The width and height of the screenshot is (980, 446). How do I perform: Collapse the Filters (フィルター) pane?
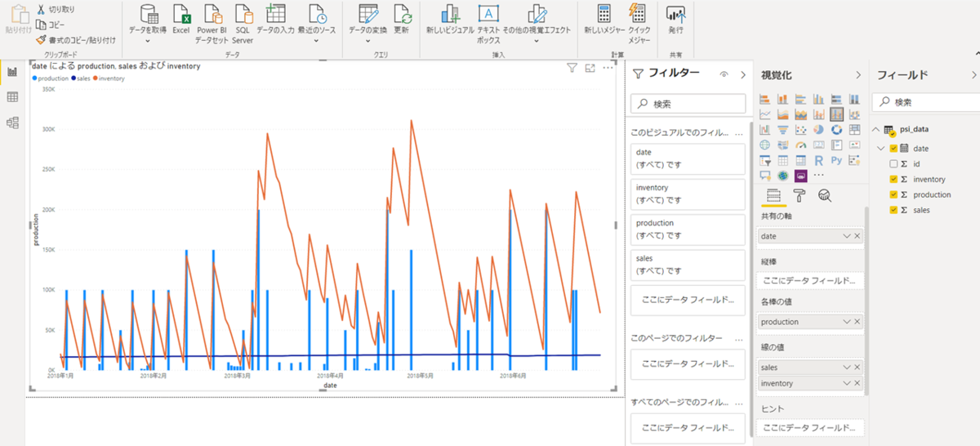pos(742,74)
